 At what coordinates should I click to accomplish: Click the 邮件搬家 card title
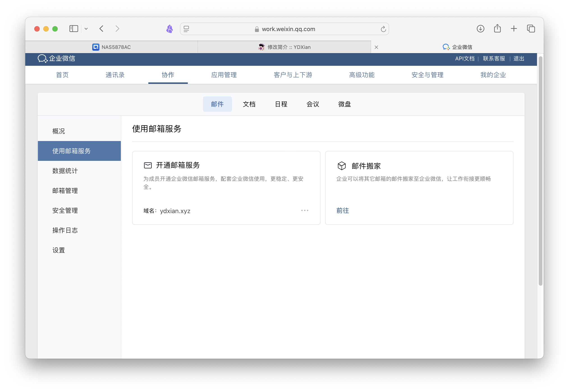pos(366,166)
